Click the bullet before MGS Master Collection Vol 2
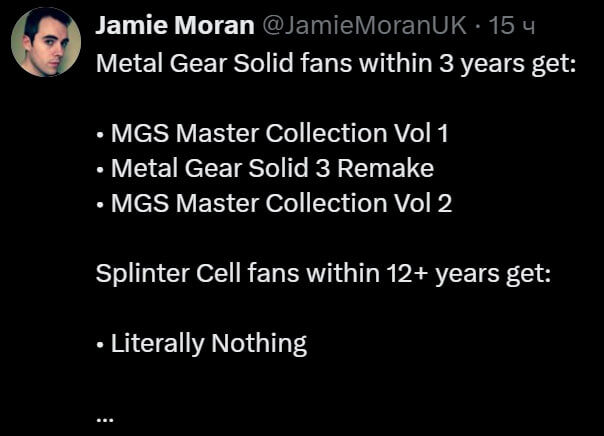Screen dimensions: 604x436 pos(101,204)
